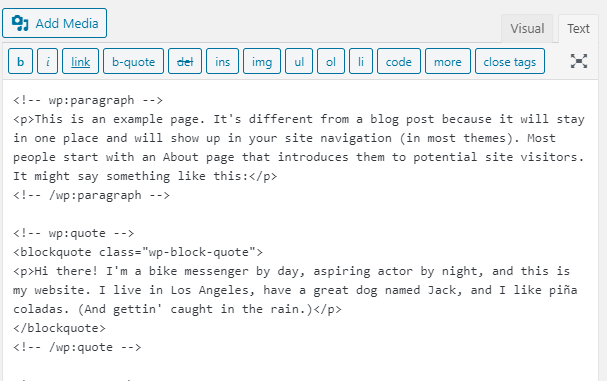Screen dimensions: 607x381
Task: Click the close tags button
Action: pyautogui.click(x=510, y=61)
